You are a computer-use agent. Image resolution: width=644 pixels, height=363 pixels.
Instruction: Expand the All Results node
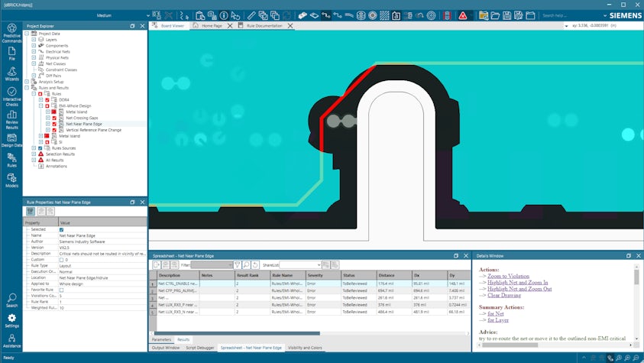(34, 160)
